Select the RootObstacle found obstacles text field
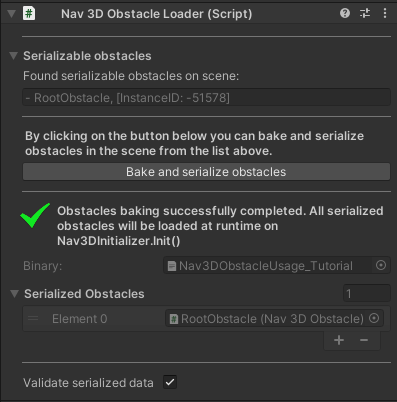The width and height of the screenshot is (397, 402). [206, 97]
